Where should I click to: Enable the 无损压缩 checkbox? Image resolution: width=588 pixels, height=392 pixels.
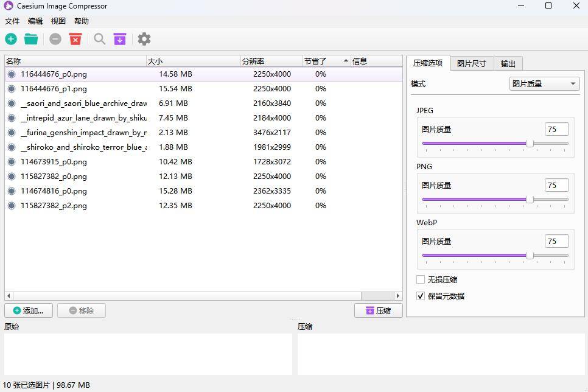(x=421, y=280)
